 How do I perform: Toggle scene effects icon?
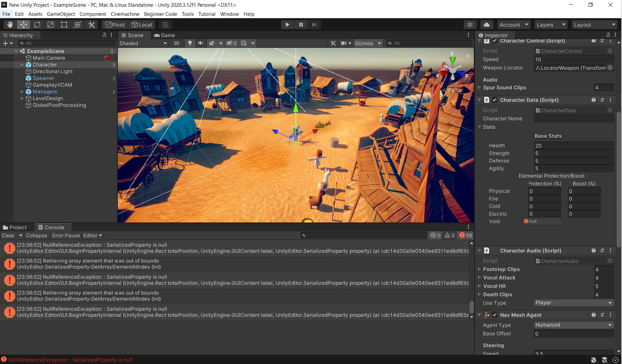pyautogui.click(x=212, y=43)
